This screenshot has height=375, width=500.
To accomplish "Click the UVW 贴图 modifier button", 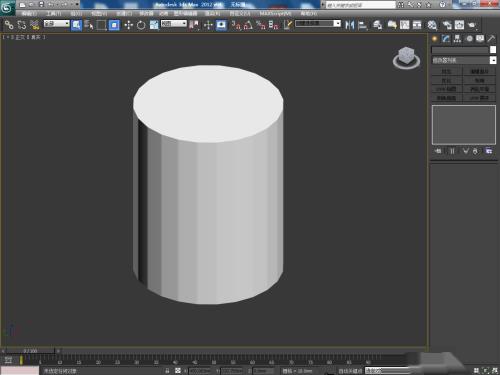I will (447, 89).
